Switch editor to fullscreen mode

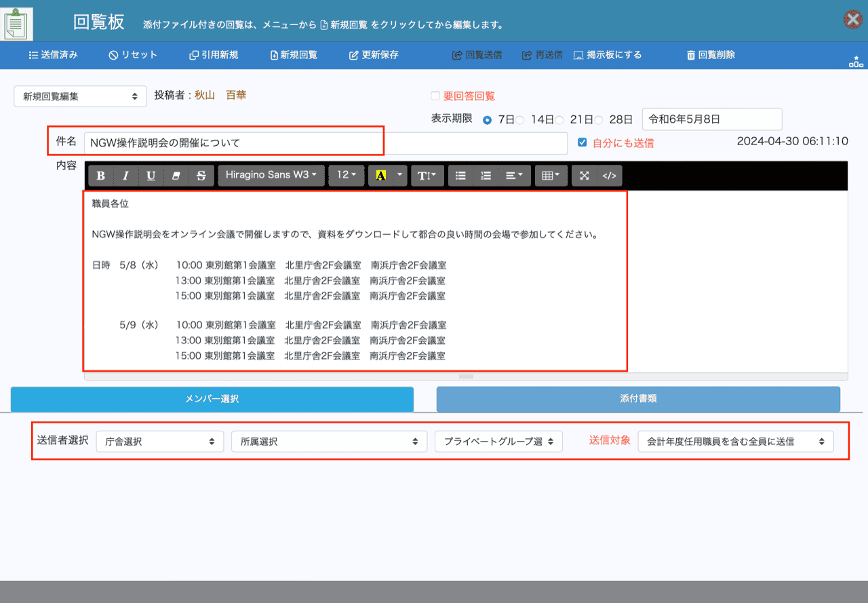click(584, 176)
